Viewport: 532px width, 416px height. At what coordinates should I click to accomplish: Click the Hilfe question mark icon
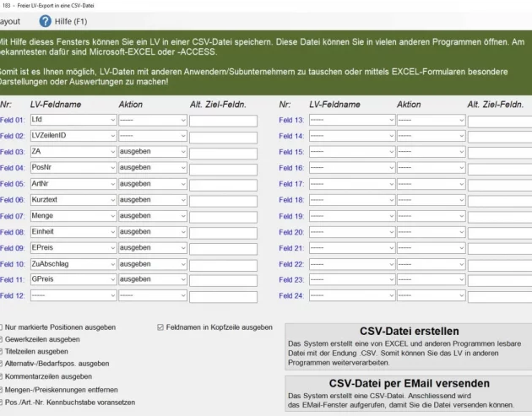pyautogui.click(x=46, y=21)
